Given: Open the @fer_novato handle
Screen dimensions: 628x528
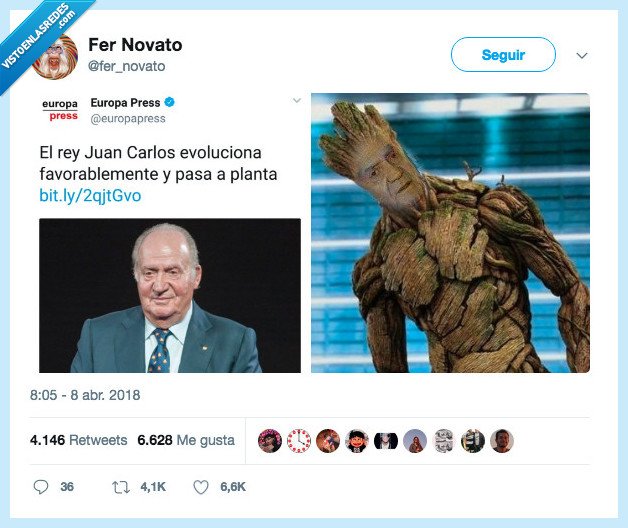Looking at the screenshot, I should click(x=127, y=66).
